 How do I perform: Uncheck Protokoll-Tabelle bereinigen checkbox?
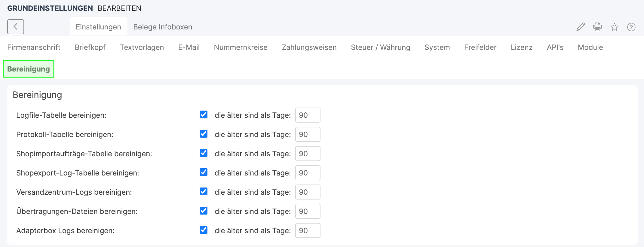pos(204,134)
